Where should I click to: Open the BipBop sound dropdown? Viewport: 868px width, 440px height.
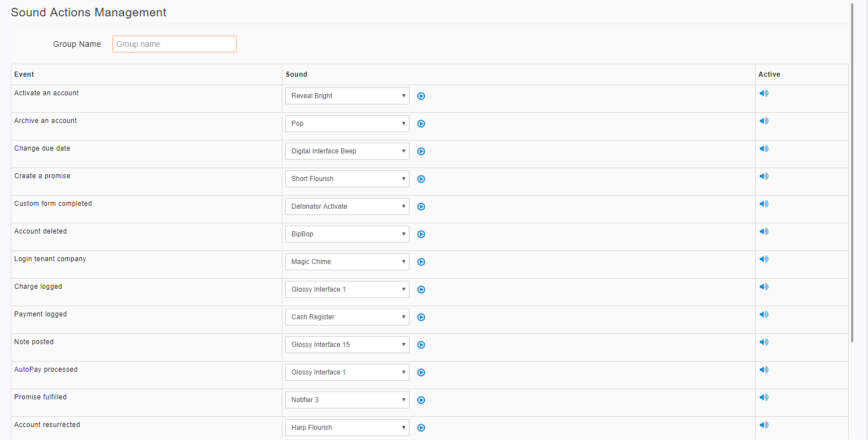[x=347, y=234]
